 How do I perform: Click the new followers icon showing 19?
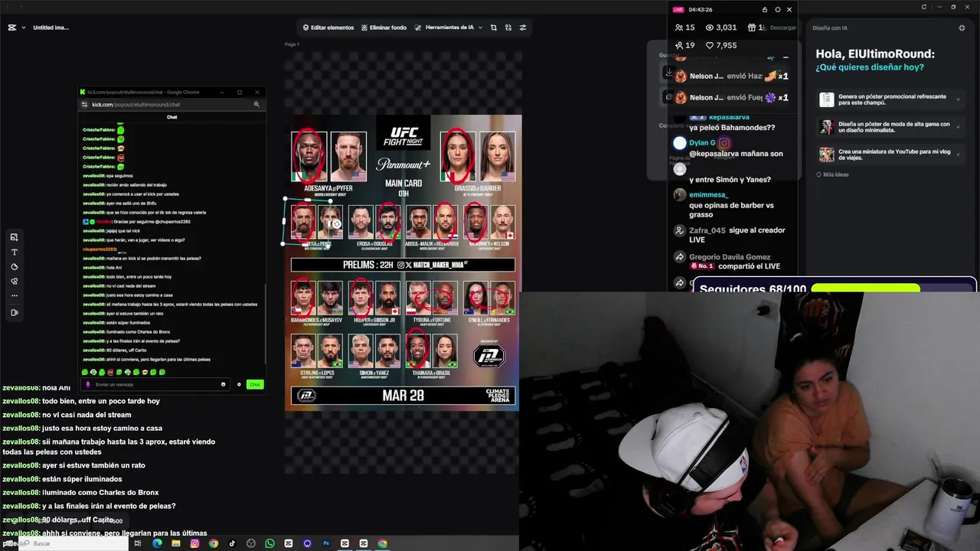tap(678, 45)
